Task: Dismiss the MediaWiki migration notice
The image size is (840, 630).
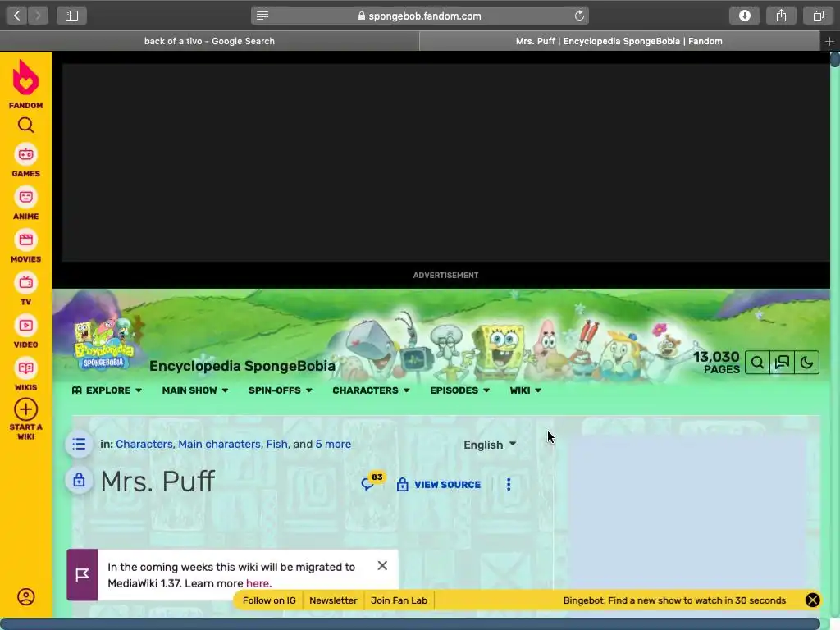Action: pos(382,566)
